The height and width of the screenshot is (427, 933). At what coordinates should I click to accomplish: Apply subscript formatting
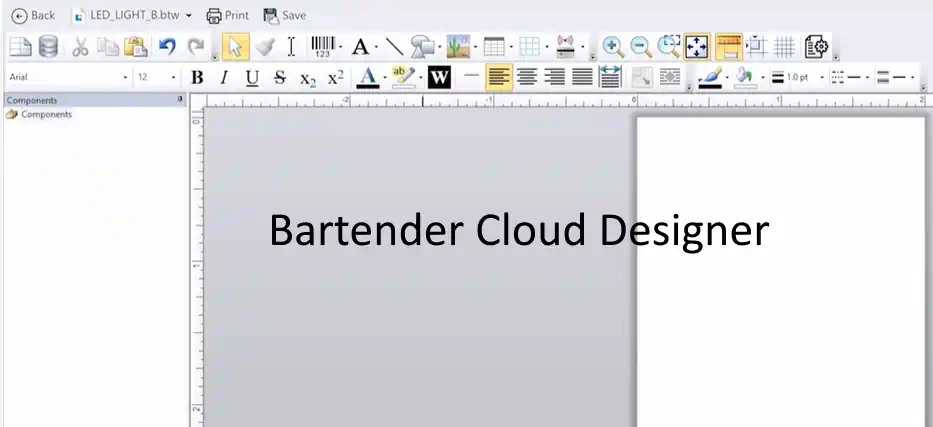tap(308, 78)
